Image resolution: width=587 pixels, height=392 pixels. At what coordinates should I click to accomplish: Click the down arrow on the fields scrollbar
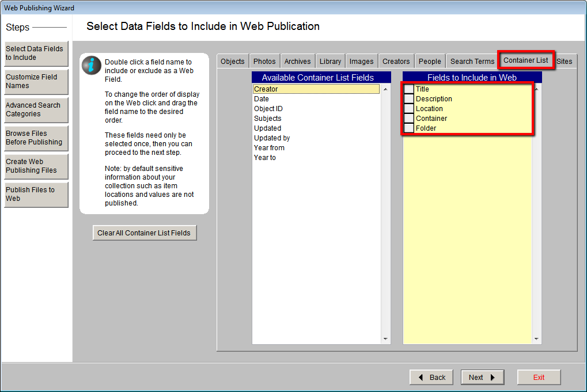click(x=384, y=338)
